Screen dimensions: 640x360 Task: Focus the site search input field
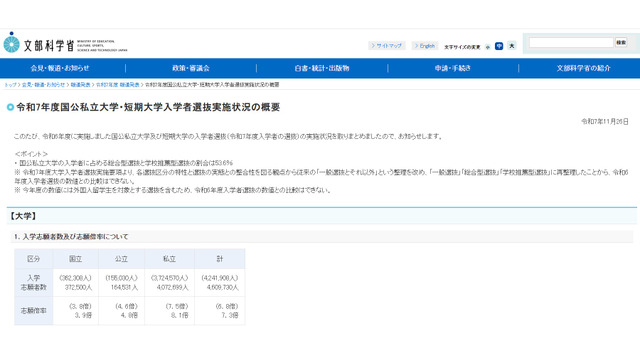coord(571,42)
